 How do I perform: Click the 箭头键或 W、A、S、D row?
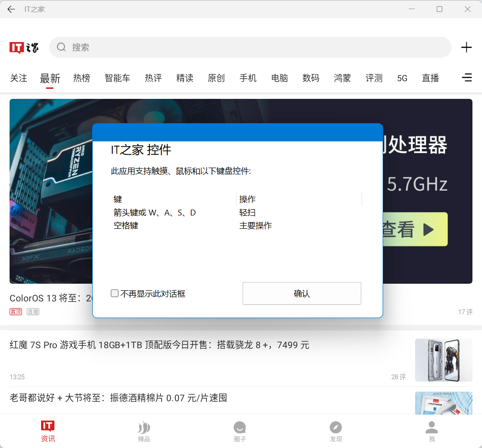237,213
